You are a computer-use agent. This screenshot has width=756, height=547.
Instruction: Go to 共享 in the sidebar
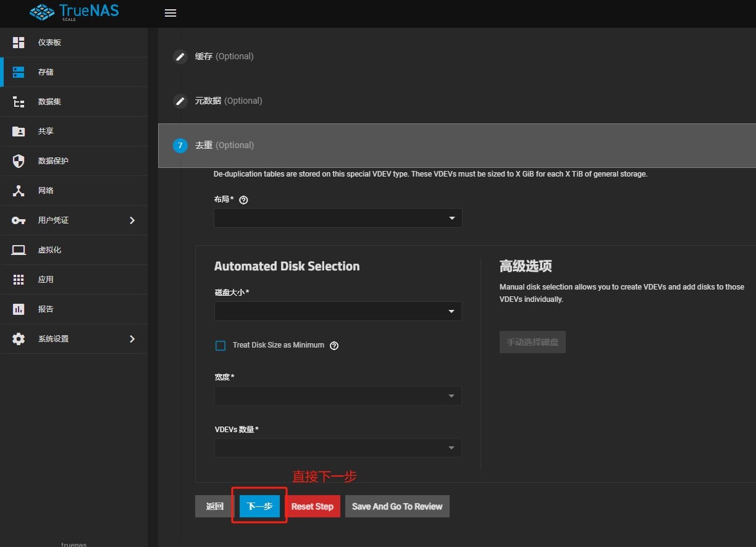46,132
